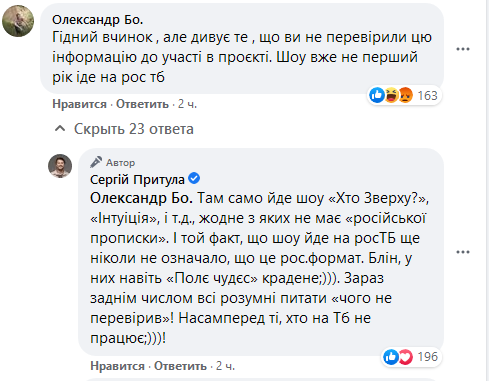
Task: Click the chevron beside Скрыть 23 ответа
Action: tap(60, 129)
